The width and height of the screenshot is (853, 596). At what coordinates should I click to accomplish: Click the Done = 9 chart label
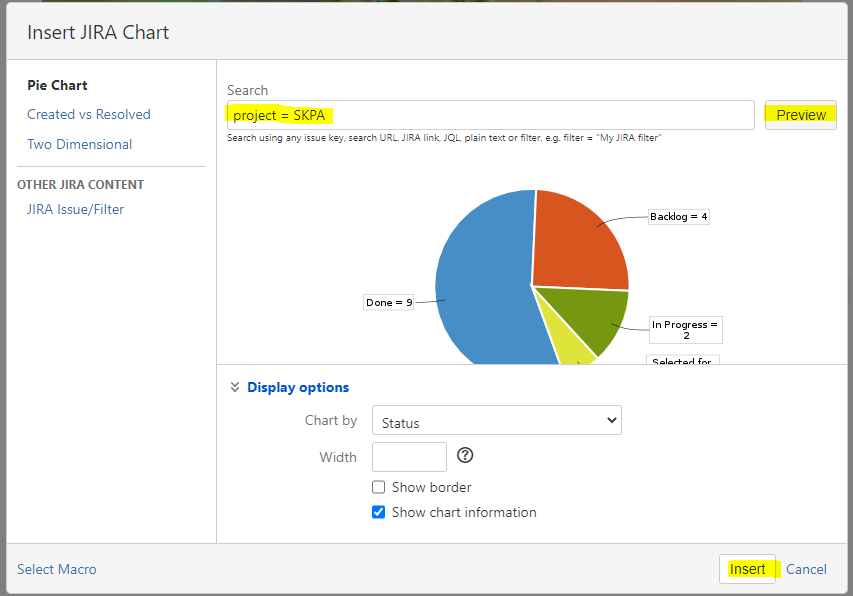(388, 302)
